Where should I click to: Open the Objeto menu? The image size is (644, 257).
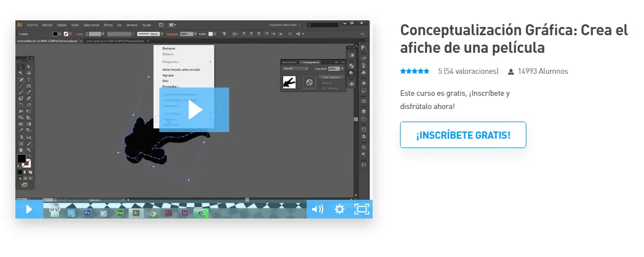point(62,25)
